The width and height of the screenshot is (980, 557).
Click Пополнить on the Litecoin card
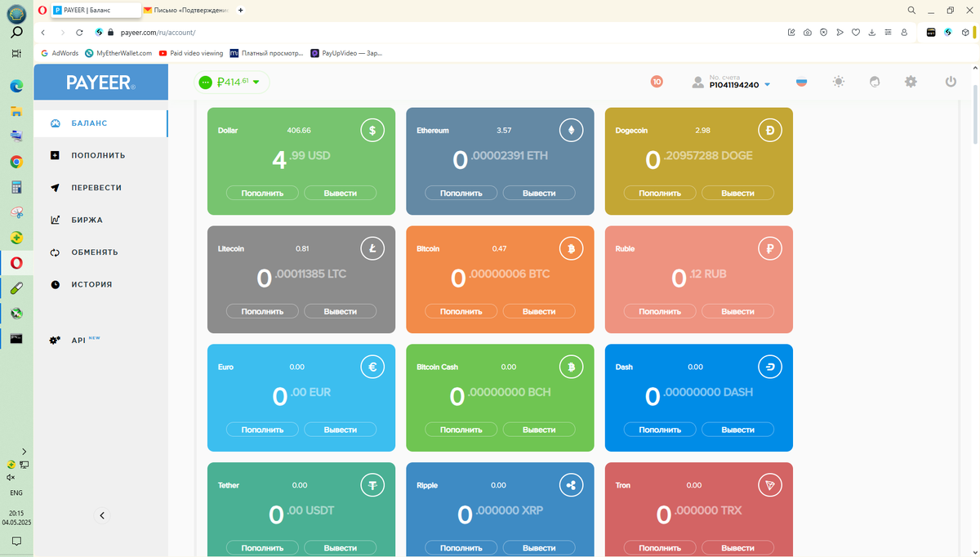(x=262, y=311)
